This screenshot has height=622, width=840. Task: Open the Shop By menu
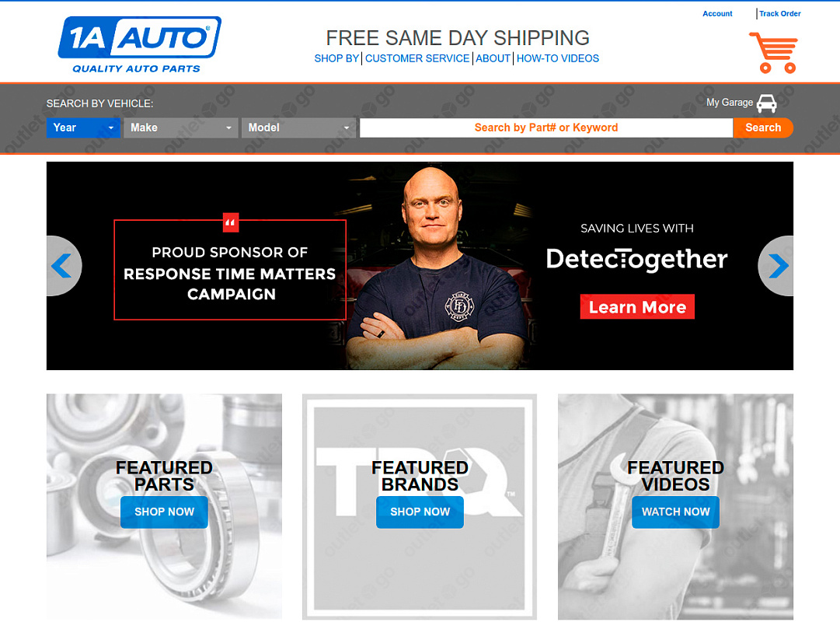point(336,58)
